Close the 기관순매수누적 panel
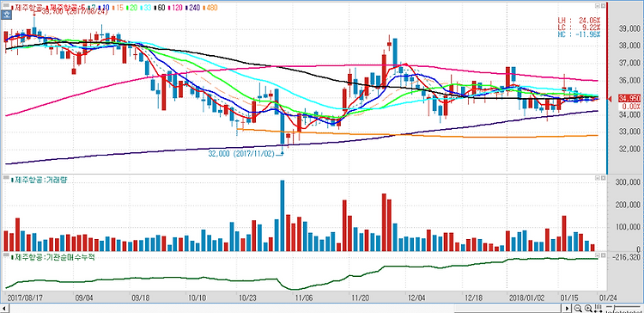 point(604,256)
